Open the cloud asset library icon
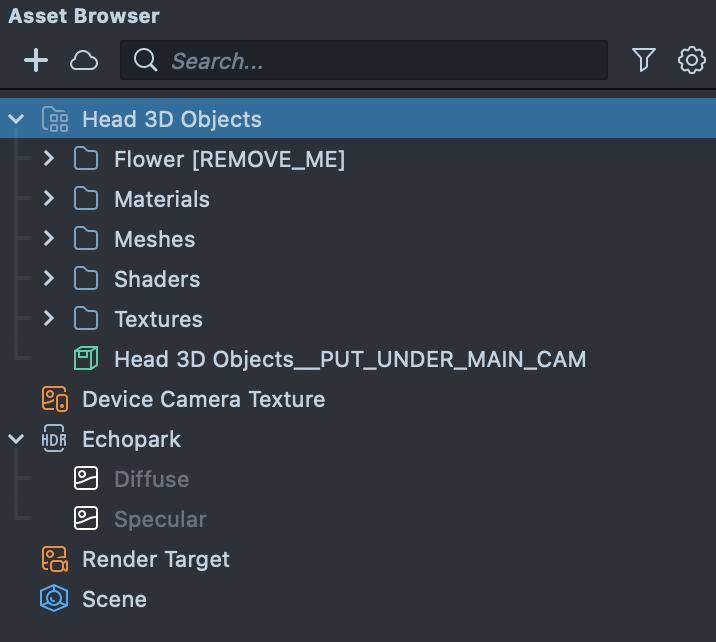Image resolution: width=716 pixels, height=642 pixels. click(x=84, y=61)
